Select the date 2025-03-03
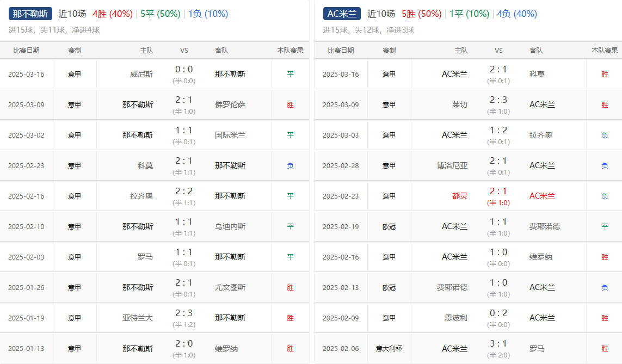Viewport: 622px width, 364px height. (341, 135)
